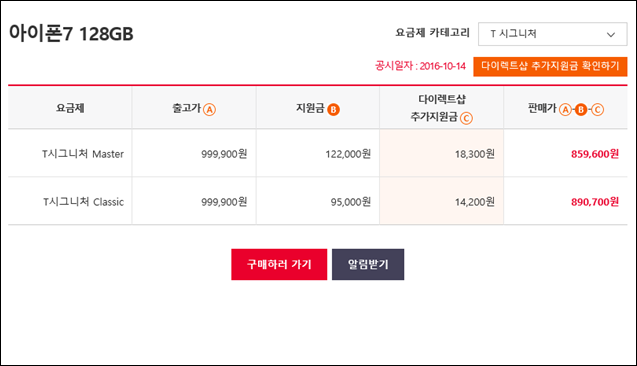Click the 890,700원 sale price
Viewport: 637px width, 366px height.
pyautogui.click(x=595, y=202)
